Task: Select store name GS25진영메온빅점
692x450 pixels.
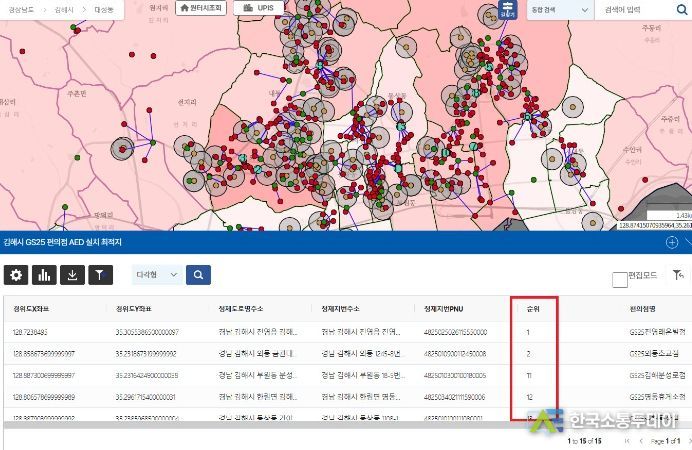Action: [658, 332]
